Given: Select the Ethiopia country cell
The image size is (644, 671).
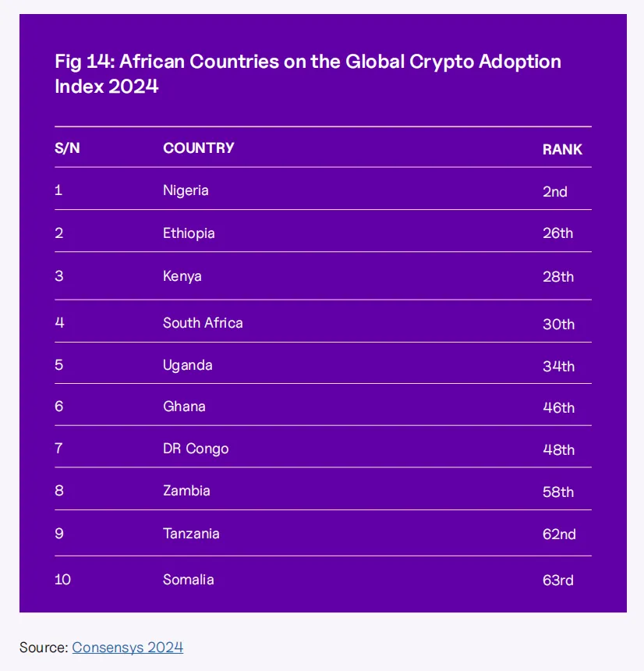Looking at the screenshot, I should (189, 233).
